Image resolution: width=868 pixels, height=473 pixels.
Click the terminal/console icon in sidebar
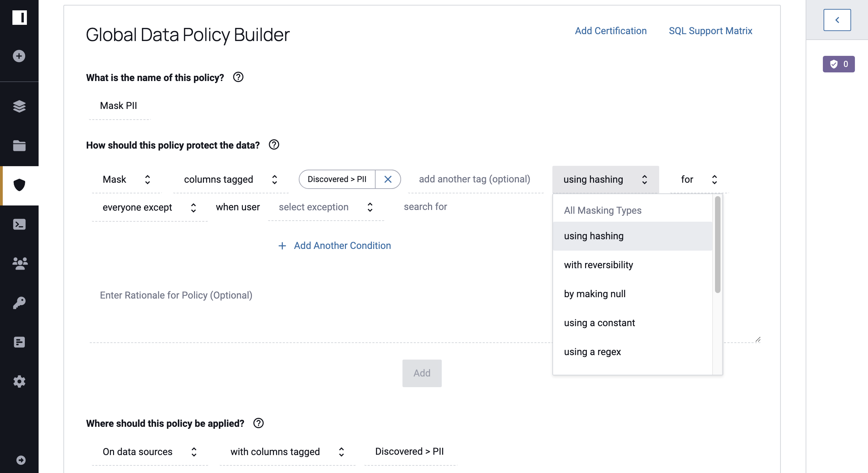[19, 224]
